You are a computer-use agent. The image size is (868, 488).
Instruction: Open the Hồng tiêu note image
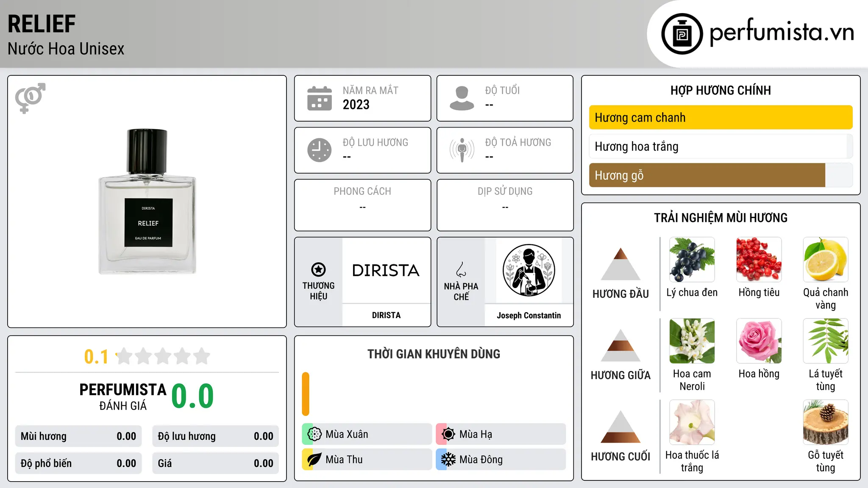click(x=759, y=260)
